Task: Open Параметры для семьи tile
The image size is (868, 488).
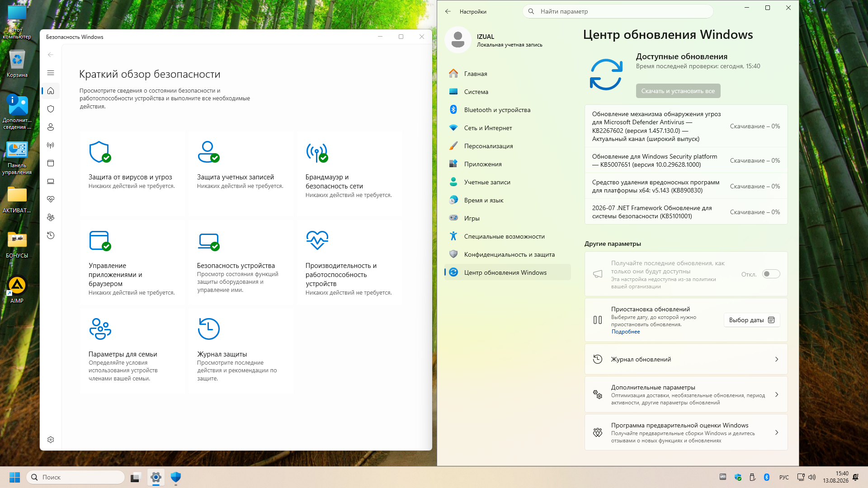Action: (x=132, y=352)
